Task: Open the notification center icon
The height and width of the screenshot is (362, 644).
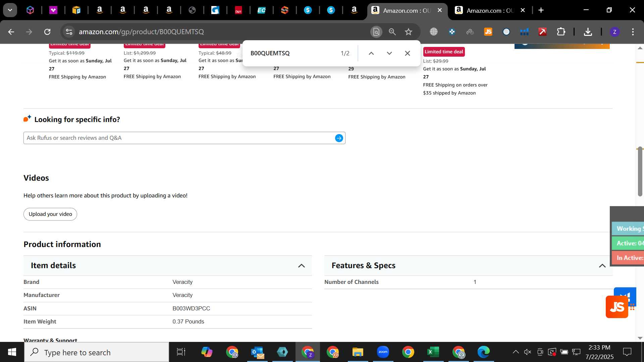Action: coord(627,352)
